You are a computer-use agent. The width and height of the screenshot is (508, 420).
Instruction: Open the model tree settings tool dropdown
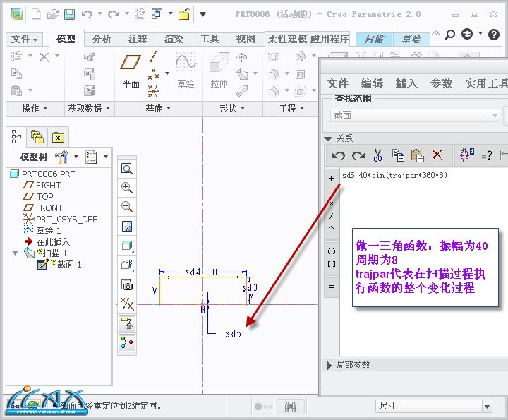(x=66, y=157)
